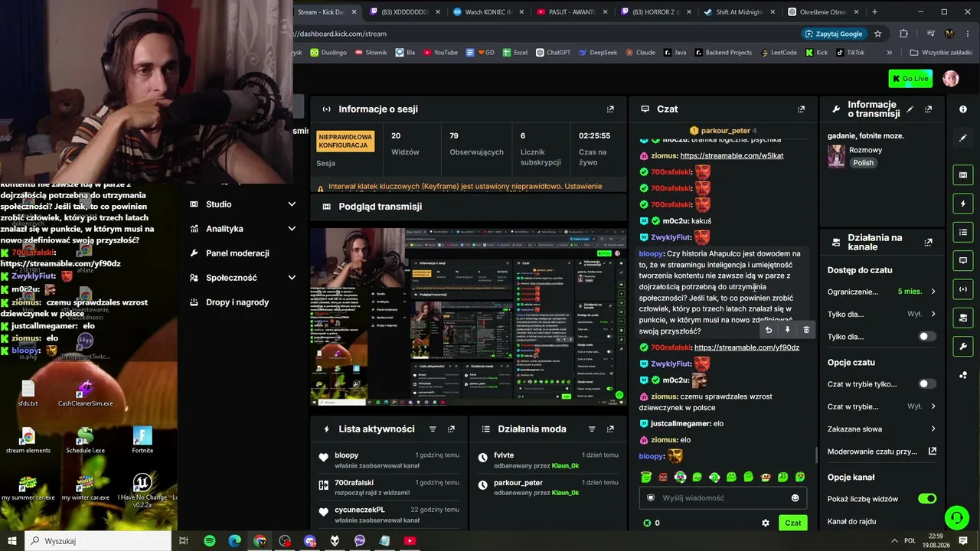
Task: Open the Czat w trybie... Wył. setting
Action: tap(882, 406)
